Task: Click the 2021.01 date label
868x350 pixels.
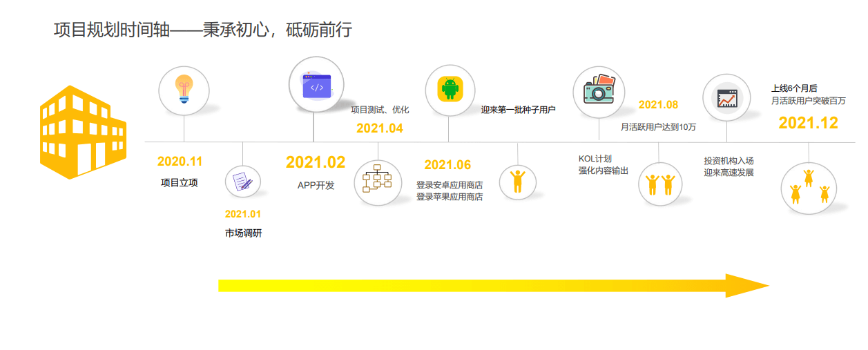Action: [243, 214]
